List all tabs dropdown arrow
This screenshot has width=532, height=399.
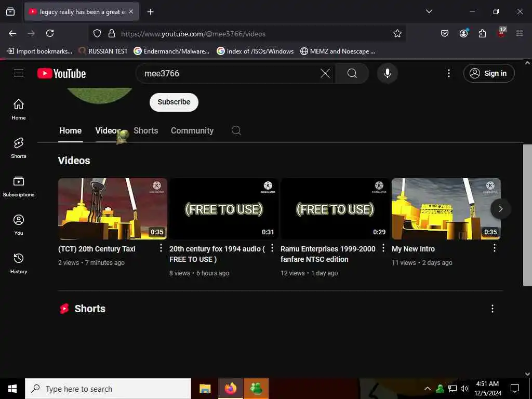point(429,11)
